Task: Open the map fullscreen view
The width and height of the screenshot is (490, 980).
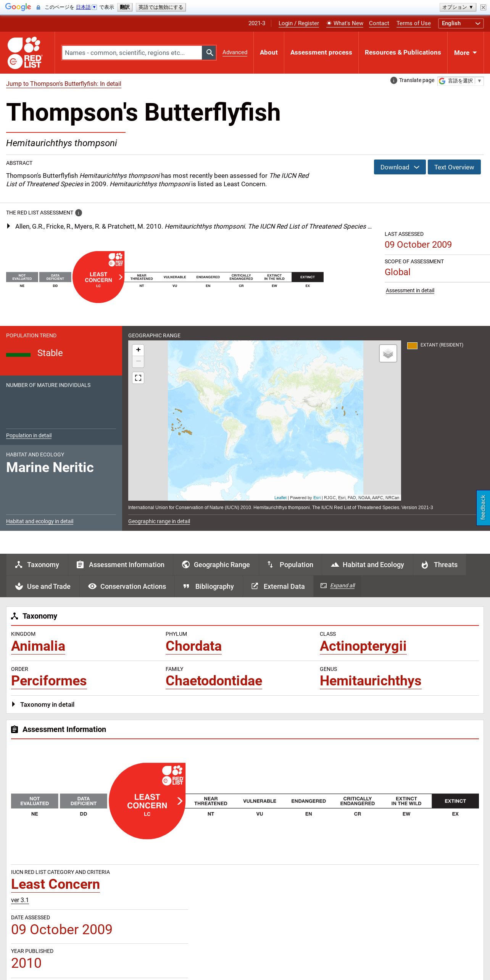Action: click(x=138, y=378)
